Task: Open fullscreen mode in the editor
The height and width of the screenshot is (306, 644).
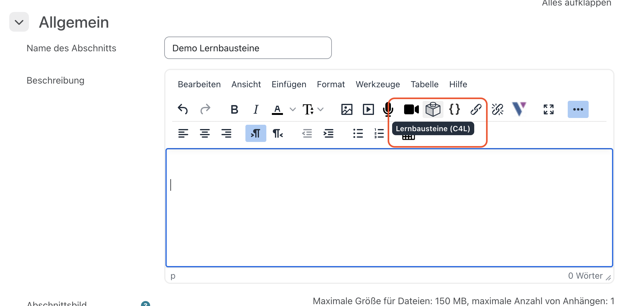Action: point(548,109)
